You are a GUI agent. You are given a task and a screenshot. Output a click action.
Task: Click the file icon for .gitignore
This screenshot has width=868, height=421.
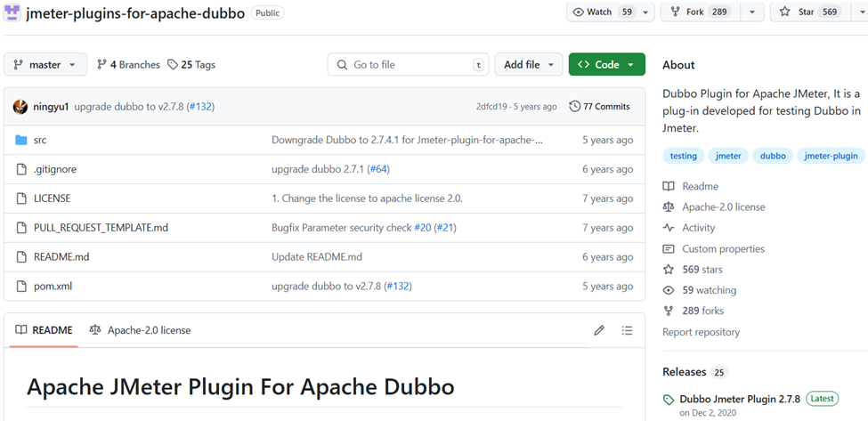pyautogui.click(x=21, y=169)
